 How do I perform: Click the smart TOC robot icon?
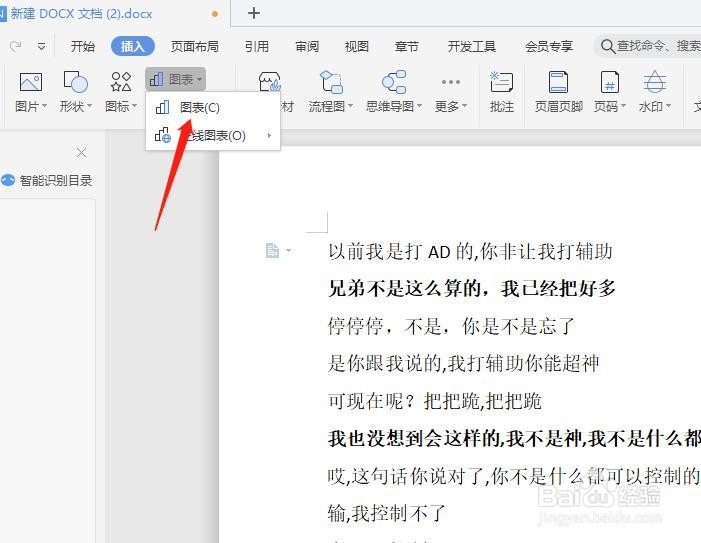click(x=8, y=180)
